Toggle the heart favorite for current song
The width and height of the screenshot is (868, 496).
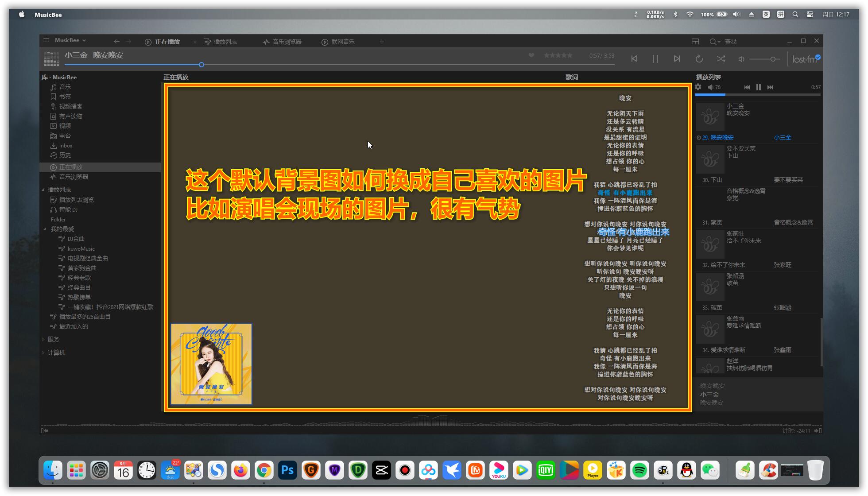pyautogui.click(x=531, y=55)
